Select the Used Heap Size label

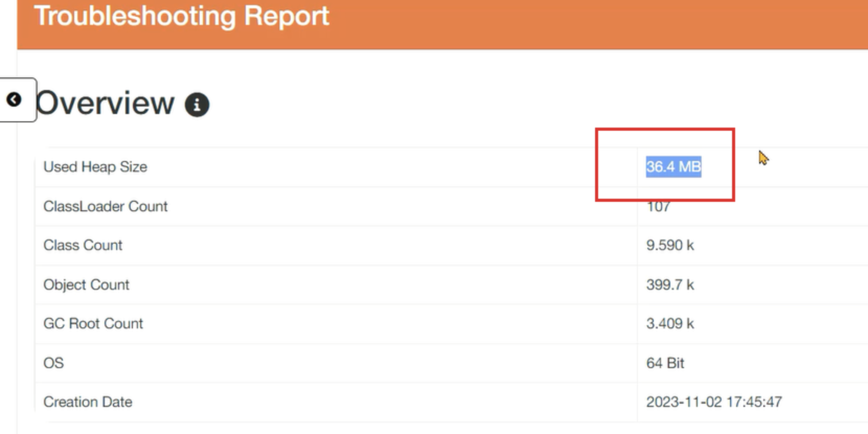95,167
